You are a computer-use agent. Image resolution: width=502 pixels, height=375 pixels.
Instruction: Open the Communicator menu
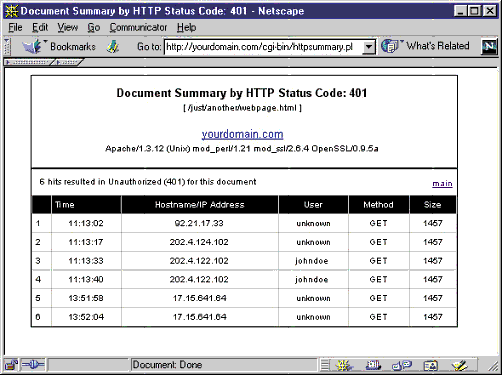coord(138,27)
